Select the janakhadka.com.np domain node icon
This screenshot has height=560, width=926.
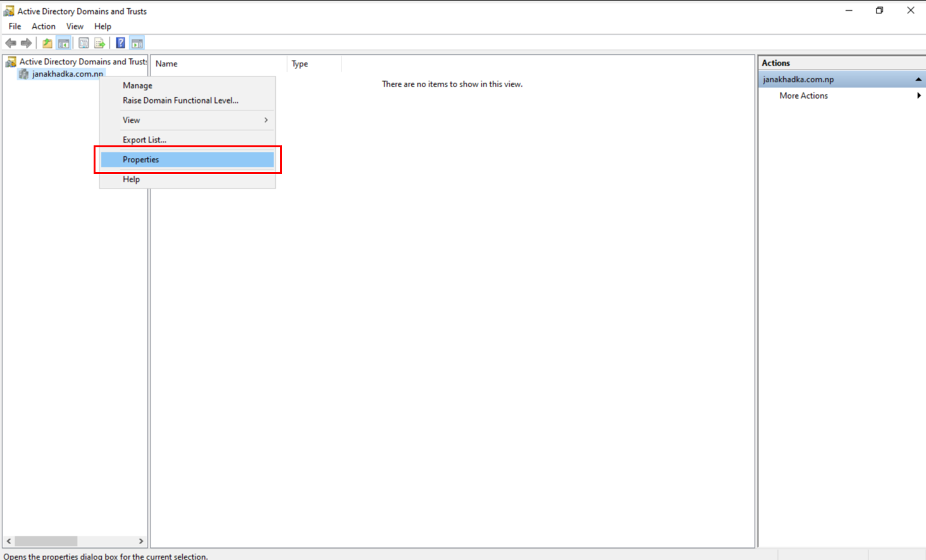tap(24, 74)
